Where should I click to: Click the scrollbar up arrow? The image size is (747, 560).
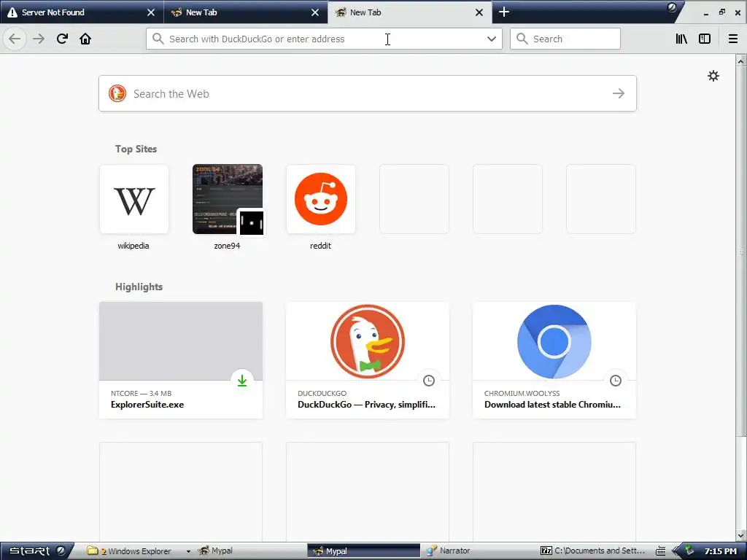pyautogui.click(x=741, y=61)
